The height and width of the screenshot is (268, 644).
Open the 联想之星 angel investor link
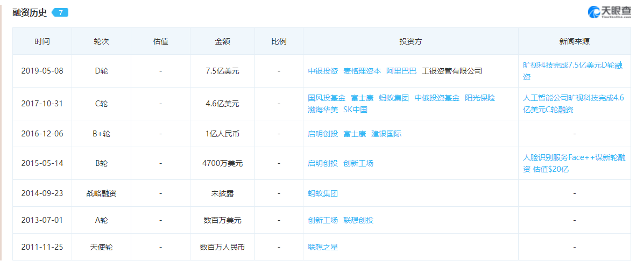323,247
